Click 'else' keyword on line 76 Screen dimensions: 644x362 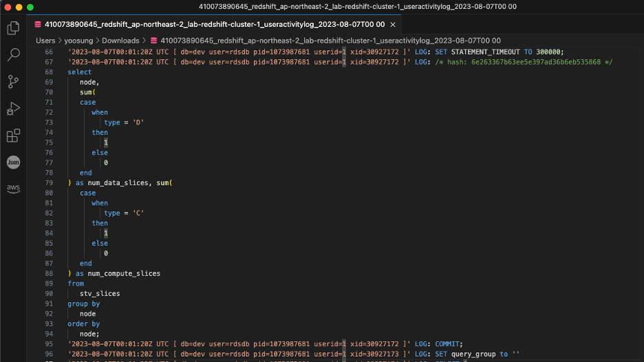100,153
